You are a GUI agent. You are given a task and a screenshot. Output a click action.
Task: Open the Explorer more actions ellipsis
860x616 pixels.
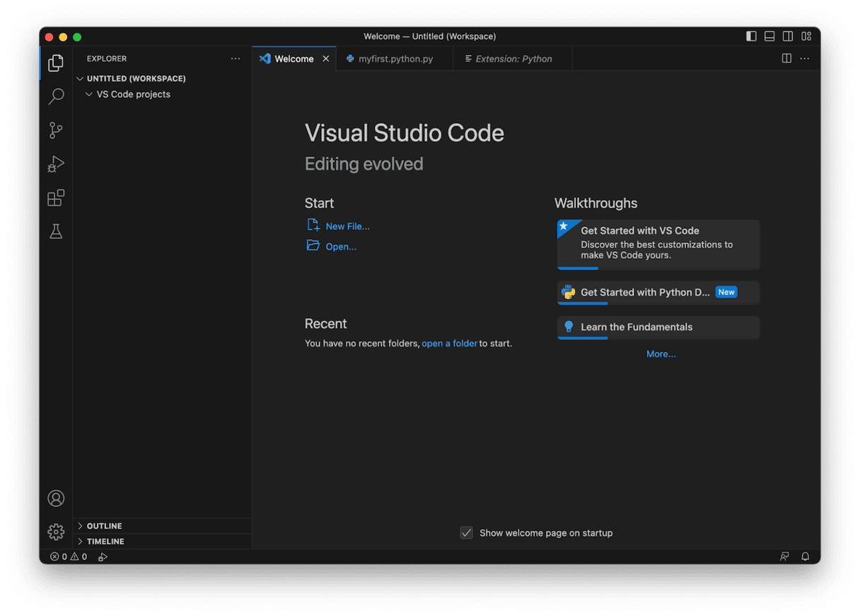coord(236,59)
